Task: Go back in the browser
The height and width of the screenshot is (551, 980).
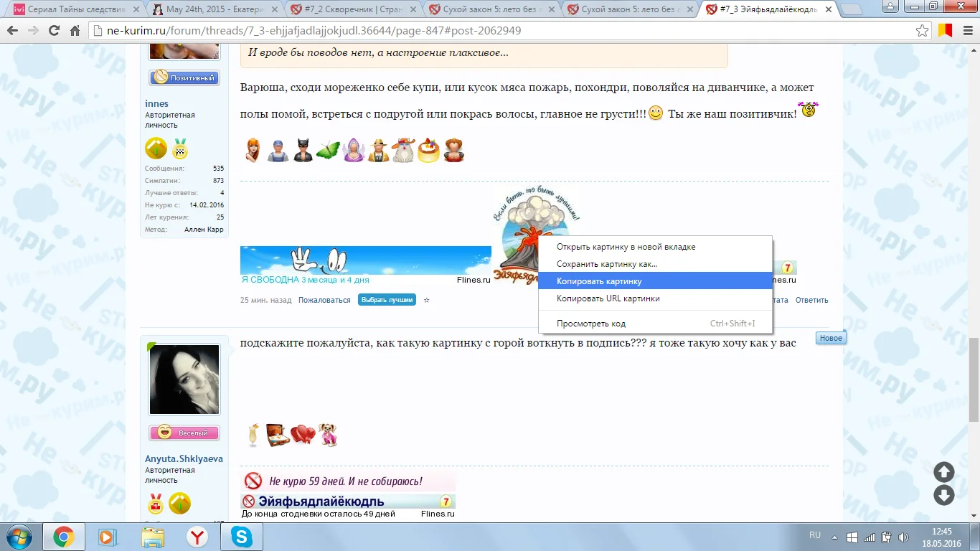Action: tap(14, 32)
